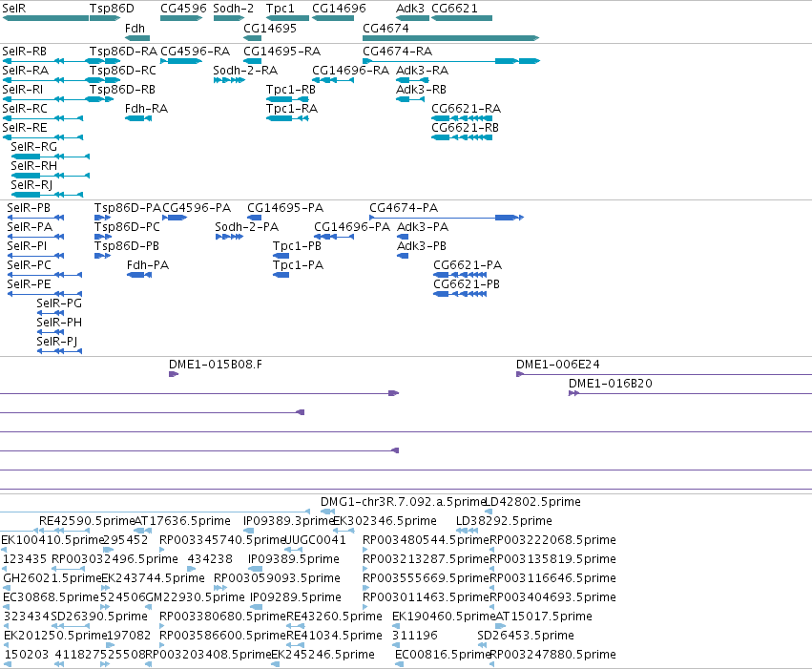This screenshot has height=669, width=812.
Task: Select the CG14695 gene label
Action: pyautogui.click(x=270, y=28)
